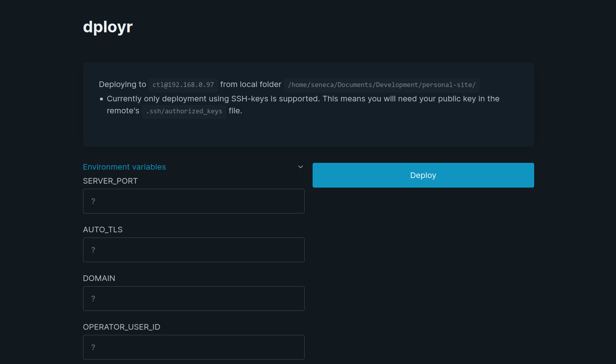Click the .ssh/authorized_keys code text
Image resolution: width=616 pixels, height=364 pixels.
click(x=184, y=111)
